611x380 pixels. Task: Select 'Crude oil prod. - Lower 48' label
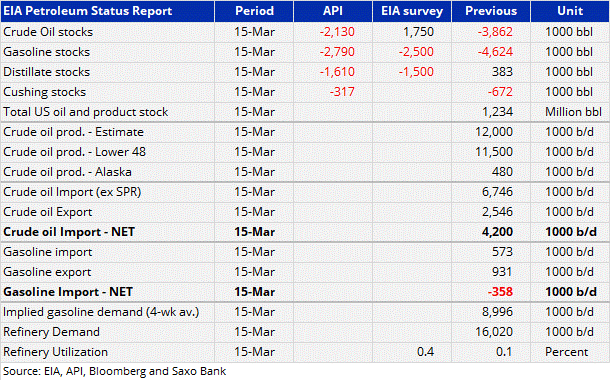[74, 152]
